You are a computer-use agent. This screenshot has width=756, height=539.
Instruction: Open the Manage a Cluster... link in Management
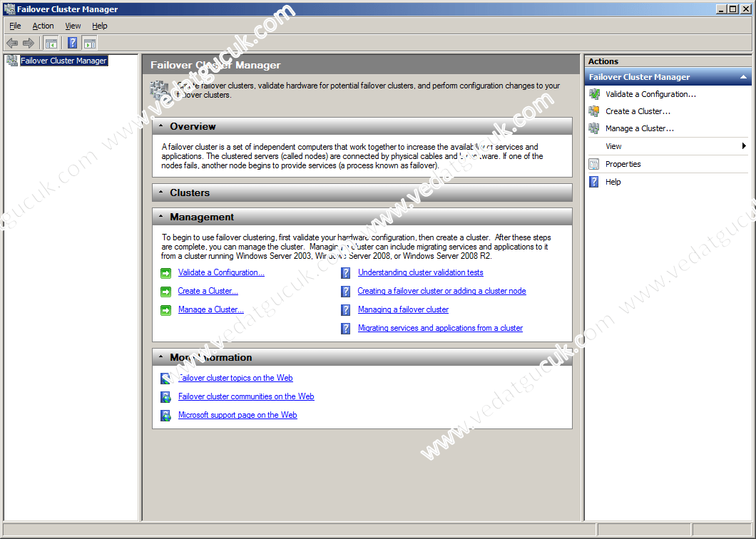point(210,309)
